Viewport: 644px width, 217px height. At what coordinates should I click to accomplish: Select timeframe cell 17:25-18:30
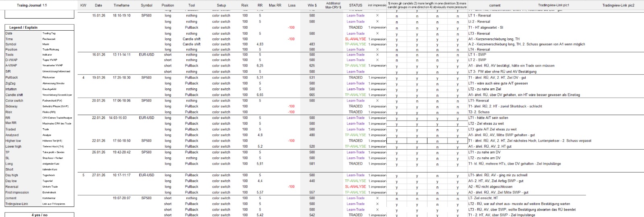tap(122, 77)
